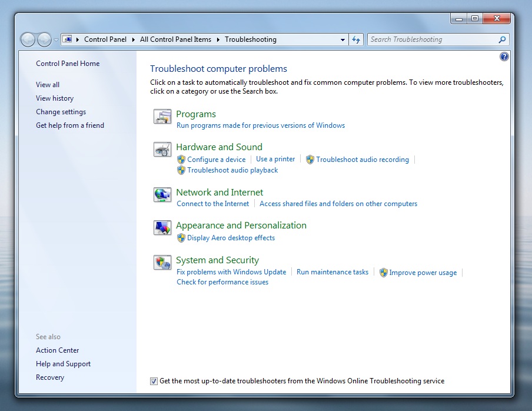Open Action Center under See also
Image resolution: width=532 pixels, height=411 pixels.
coord(57,350)
